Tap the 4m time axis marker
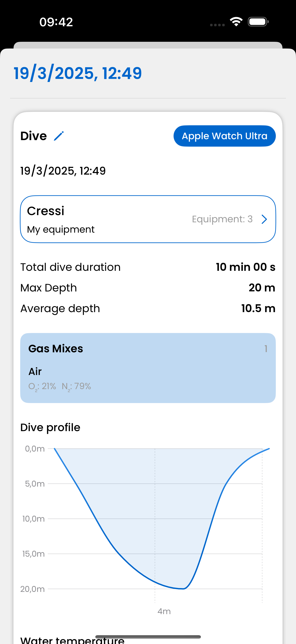Screen dimensions: 296x644 164,611
